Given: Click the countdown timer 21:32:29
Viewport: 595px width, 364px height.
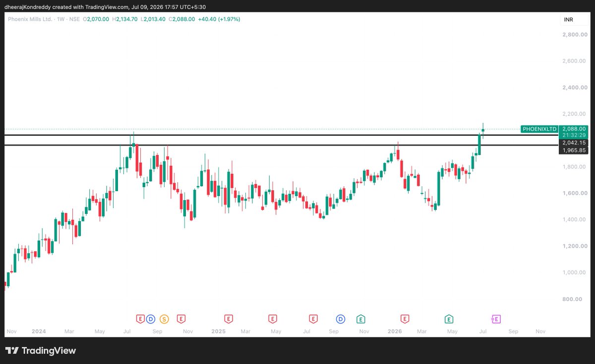Looking at the screenshot, I should click(574, 135).
